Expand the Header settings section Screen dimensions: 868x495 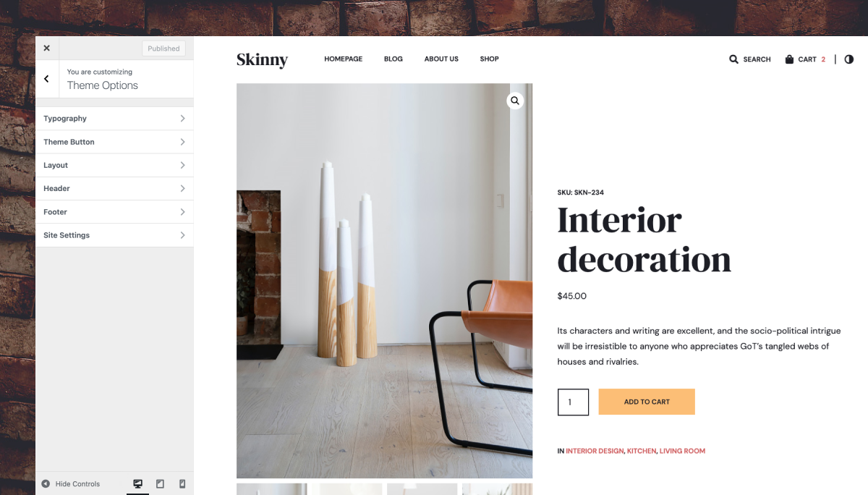(114, 188)
